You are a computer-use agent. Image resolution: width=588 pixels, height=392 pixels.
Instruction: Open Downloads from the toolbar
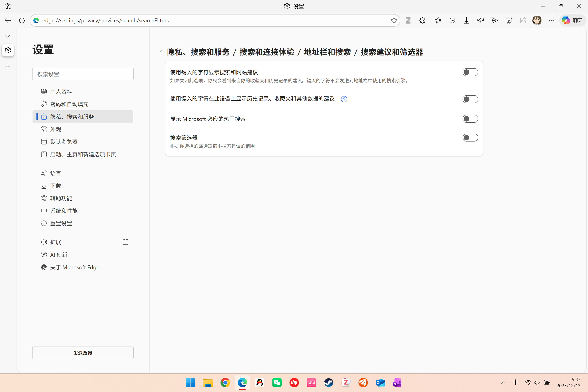pyautogui.click(x=466, y=21)
